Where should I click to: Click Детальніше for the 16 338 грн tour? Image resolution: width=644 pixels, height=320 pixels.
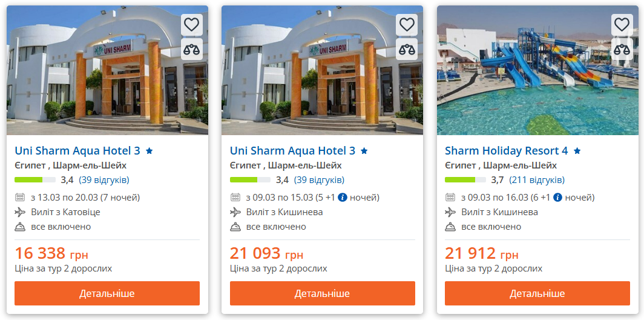click(107, 293)
